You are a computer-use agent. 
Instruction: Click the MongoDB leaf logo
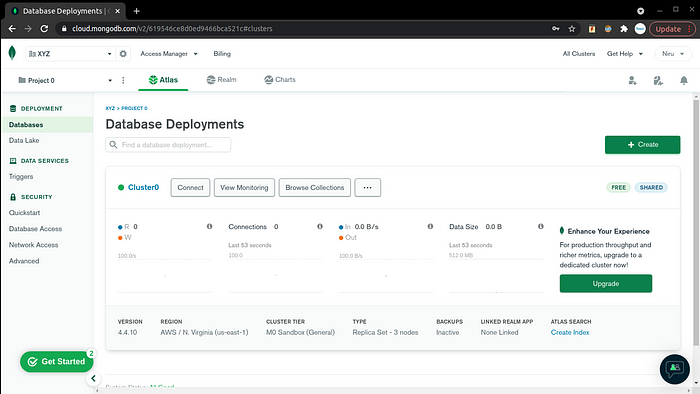click(12, 53)
